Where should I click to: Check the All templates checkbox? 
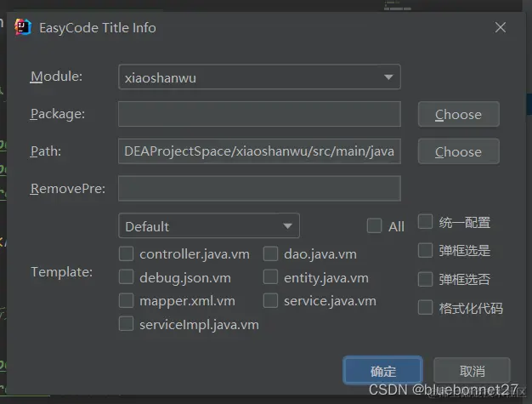(x=374, y=225)
